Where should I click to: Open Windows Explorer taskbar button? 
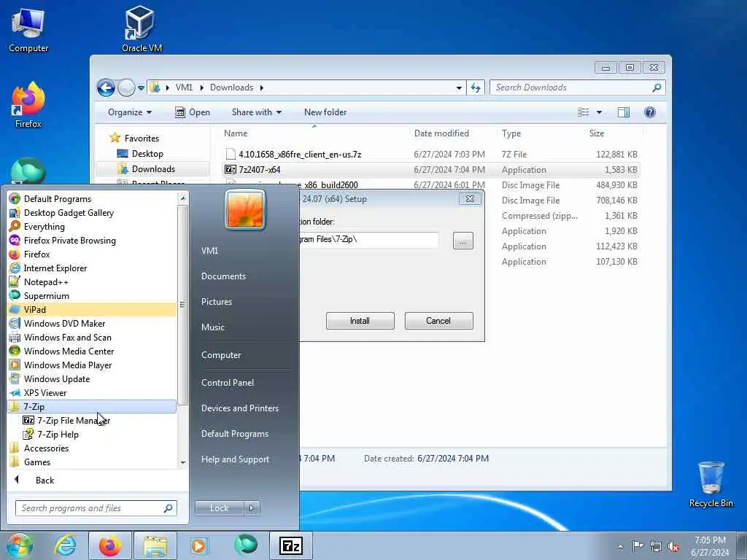[155, 545]
